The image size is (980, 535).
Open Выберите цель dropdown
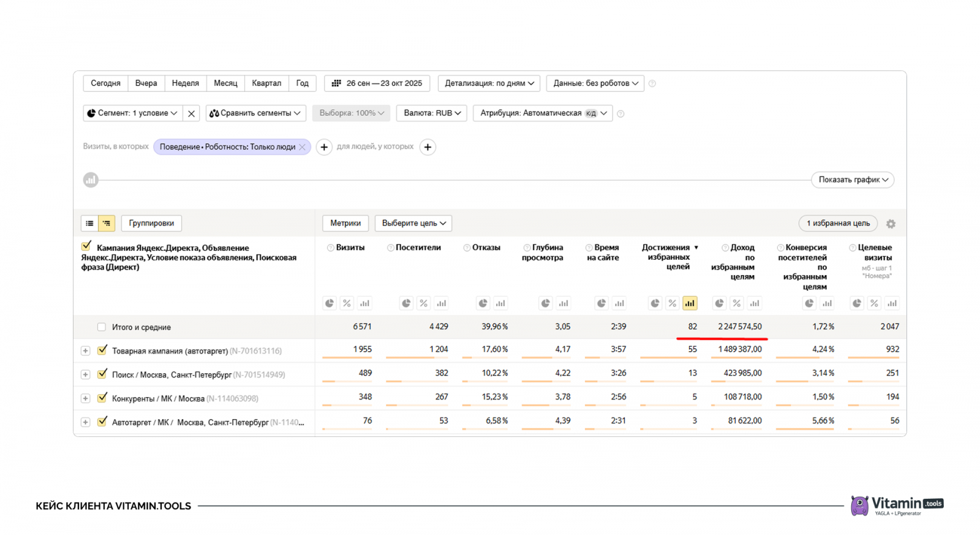(413, 223)
